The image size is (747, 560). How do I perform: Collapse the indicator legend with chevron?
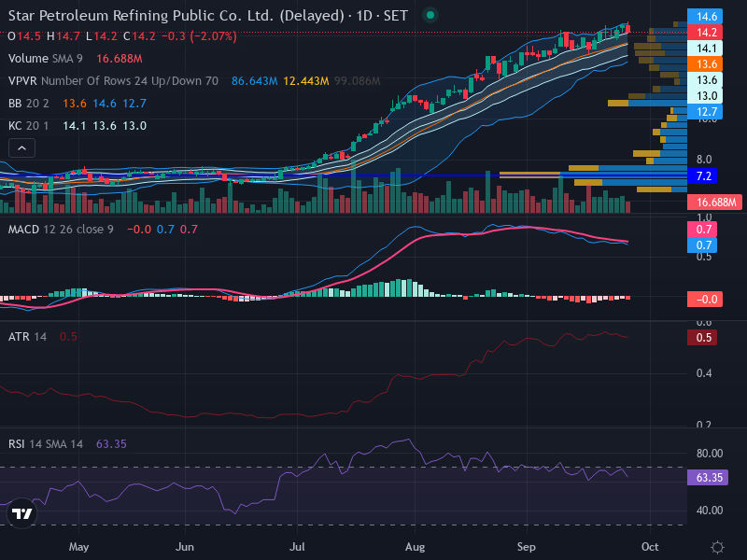click(x=21, y=148)
